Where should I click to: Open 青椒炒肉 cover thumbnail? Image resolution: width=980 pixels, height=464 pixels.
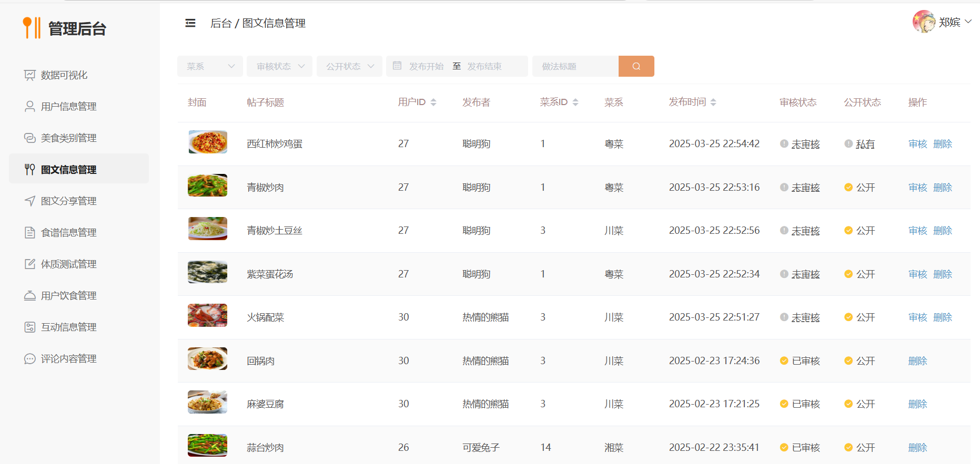click(x=208, y=185)
